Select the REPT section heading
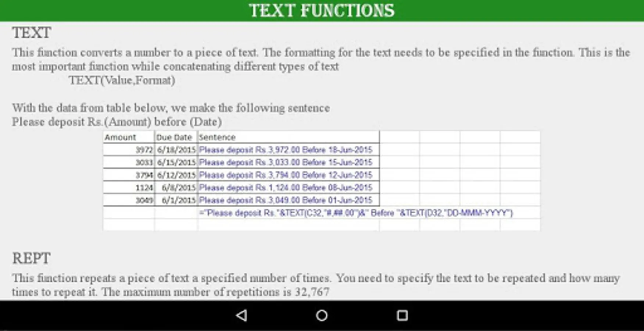The width and height of the screenshot is (644, 331). [x=31, y=258]
